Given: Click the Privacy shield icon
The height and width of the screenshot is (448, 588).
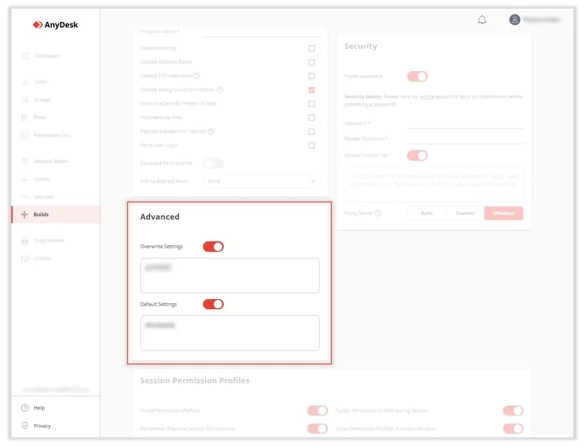Looking at the screenshot, I should pyautogui.click(x=25, y=426).
